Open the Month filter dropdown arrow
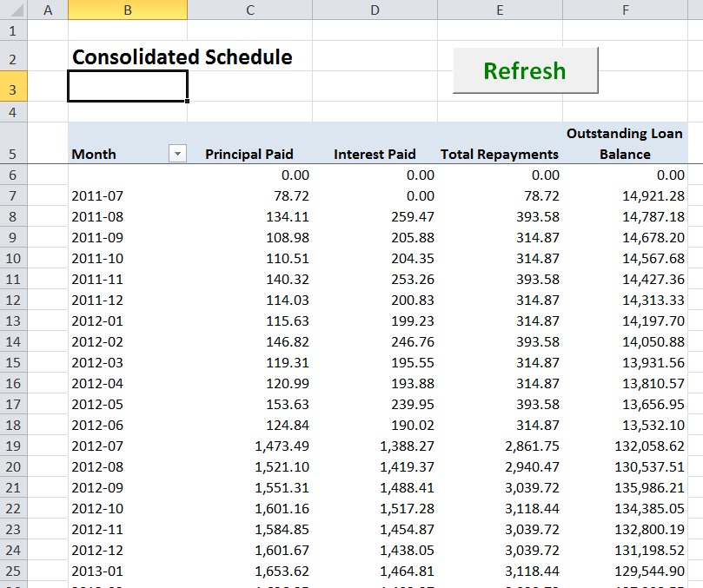The height and width of the screenshot is (588, 703). pyautogui.click(x=176, y=154)
